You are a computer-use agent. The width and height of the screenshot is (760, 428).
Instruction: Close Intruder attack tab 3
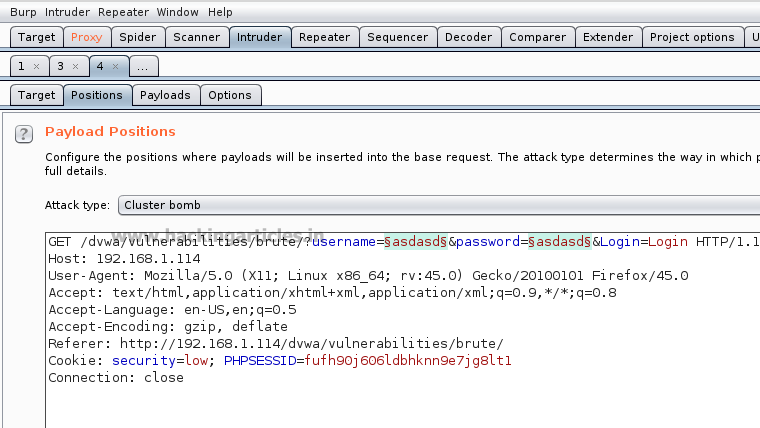pyautogui.click(x=75, y=66)
